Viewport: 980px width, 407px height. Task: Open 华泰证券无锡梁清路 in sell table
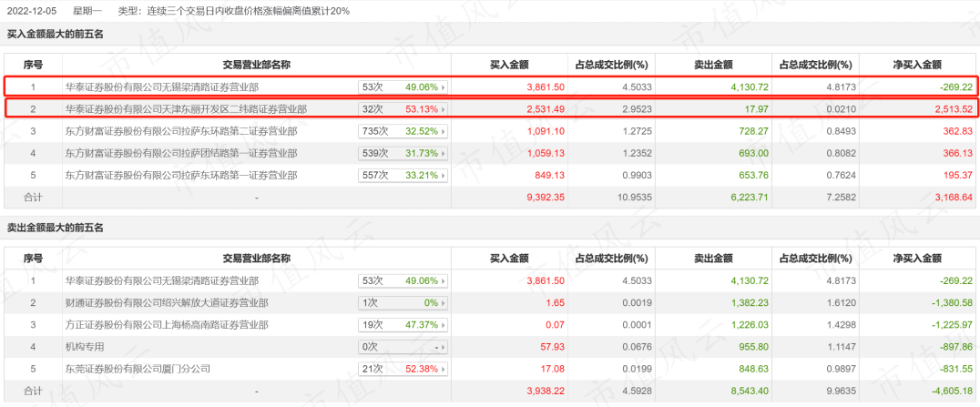pyautogui.click(x=162, y=281)
